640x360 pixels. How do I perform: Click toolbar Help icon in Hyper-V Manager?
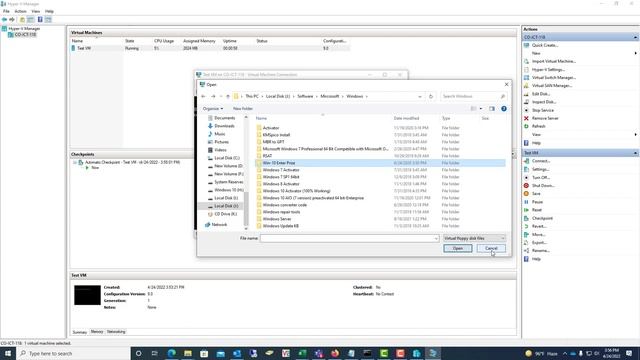pyautogui.click(x=40, y=20)
